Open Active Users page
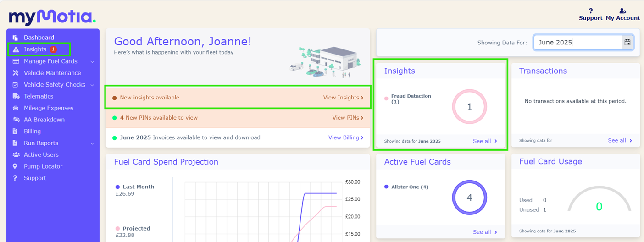 click(x=41, y=155)
